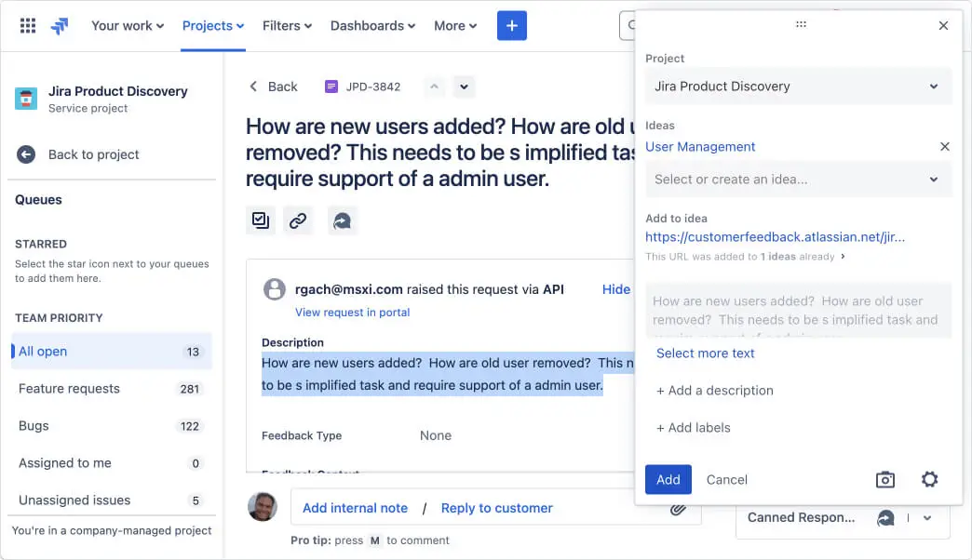This screenshot has width=972, height=560.
Task: Click the create subtask checkbox icon
Action: (x=261, y=220)
